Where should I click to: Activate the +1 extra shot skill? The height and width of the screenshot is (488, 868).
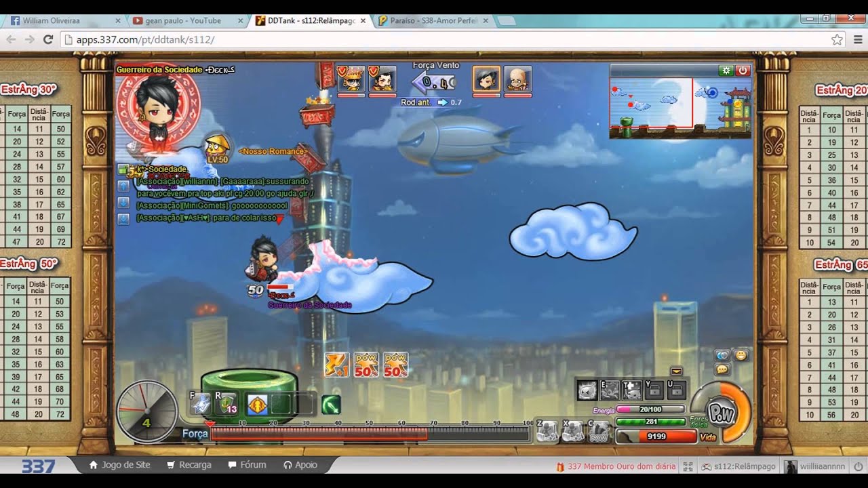(337, 365)
